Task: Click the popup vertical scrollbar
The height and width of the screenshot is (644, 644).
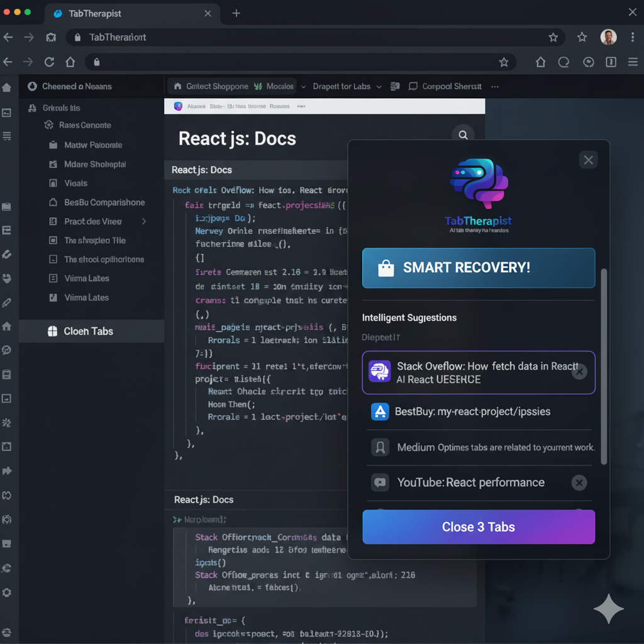Action: pyautogui.click(x=604, y=367)
